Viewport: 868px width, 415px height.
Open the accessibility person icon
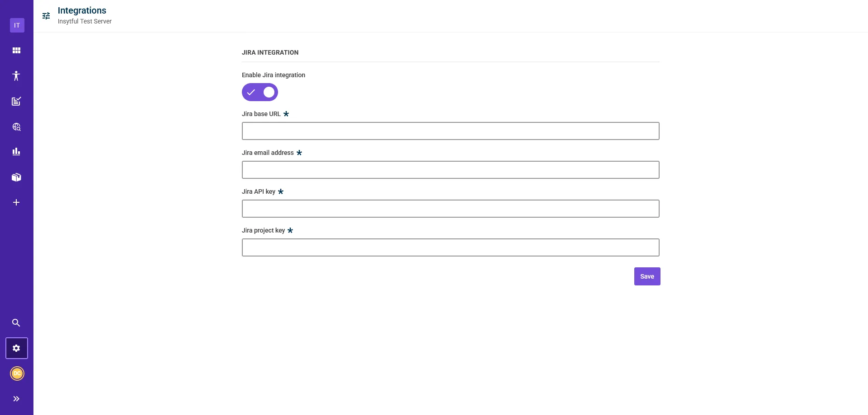pyautogui.click(x=16, y=76)
